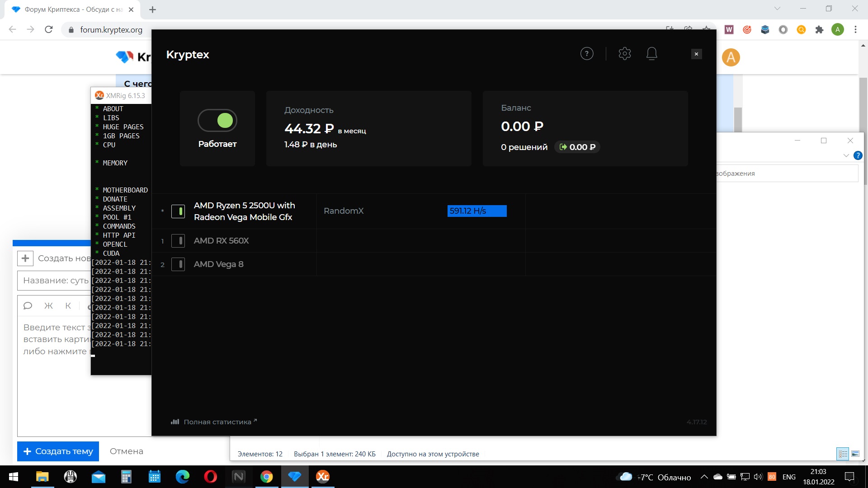Click the plus icon beside Создать новую
Viewport: 868px width, 488px height.
(x=25, y=258)
